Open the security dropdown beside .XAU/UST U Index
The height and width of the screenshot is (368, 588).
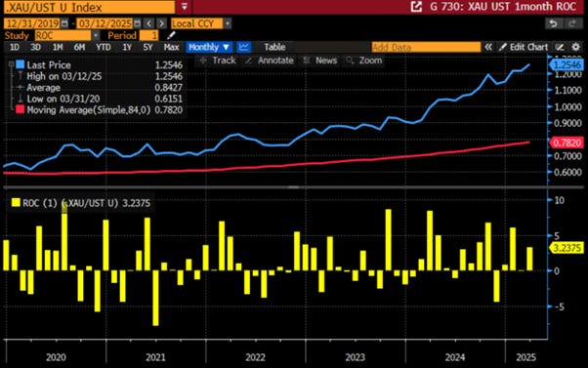pos(185,7)
